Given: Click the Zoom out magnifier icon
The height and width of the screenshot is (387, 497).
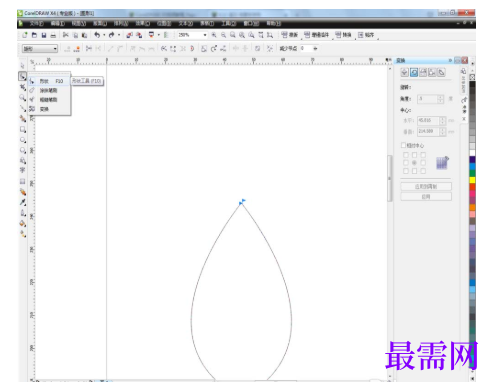Looking at the screenshot, I should (x=223, y=35).
